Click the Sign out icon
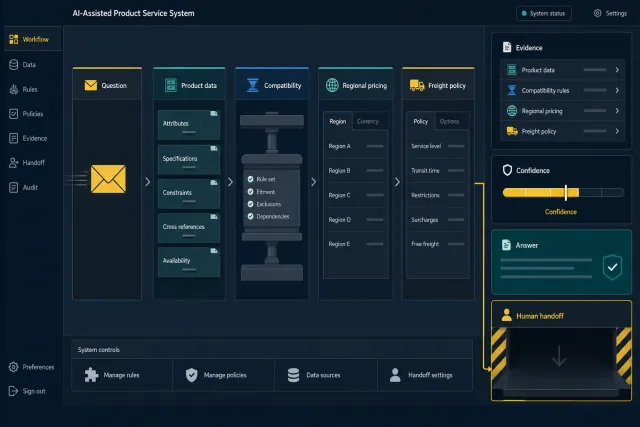640x427 pixels. (x=13, y=391)
